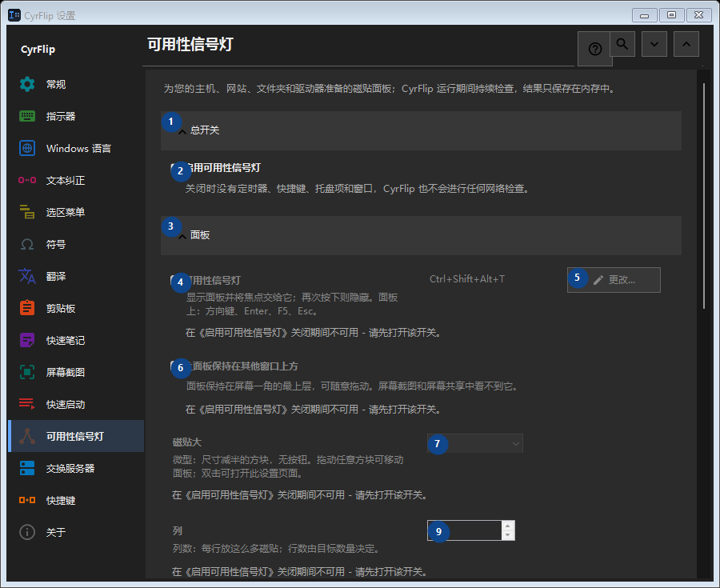720x588 pixels.
Task: Click the help question mark icon
Action: pos(594,49)
